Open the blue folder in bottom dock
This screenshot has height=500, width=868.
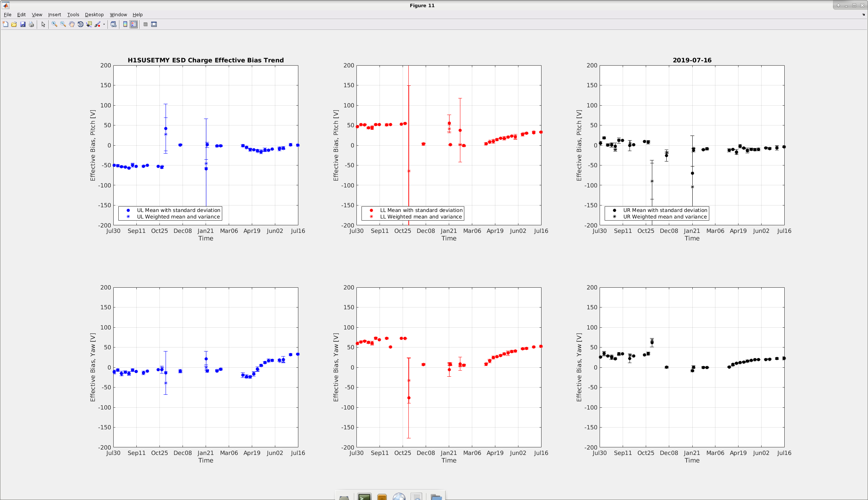(436, 497)
